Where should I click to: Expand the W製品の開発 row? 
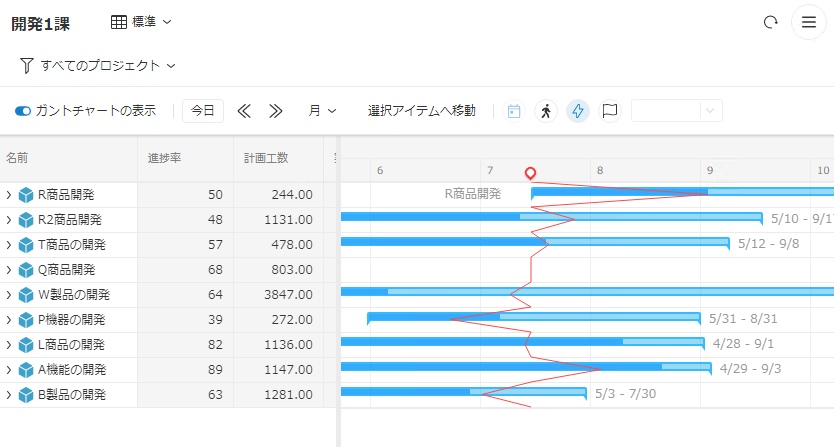click(x=9, y=295)
